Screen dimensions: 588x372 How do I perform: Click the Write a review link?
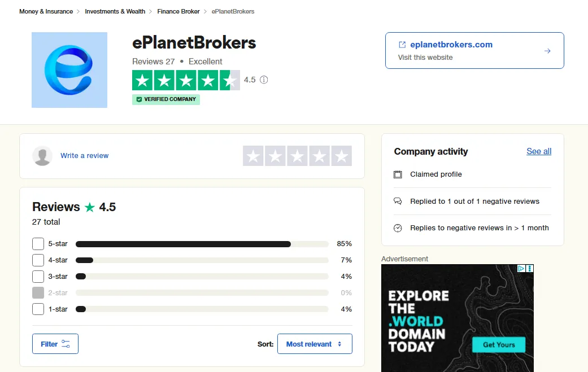tap(84, 156)
